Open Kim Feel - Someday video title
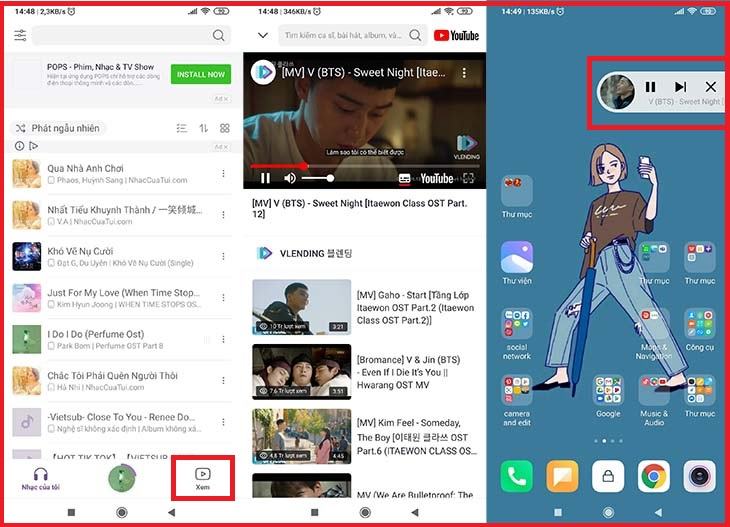This screenshot has height=527, width=730. pyautogui.click(x=417, y=437)
